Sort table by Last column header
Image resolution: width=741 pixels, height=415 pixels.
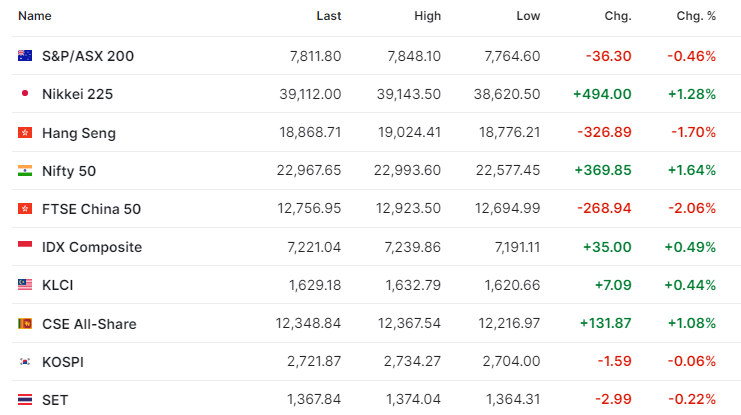point(329,16)
